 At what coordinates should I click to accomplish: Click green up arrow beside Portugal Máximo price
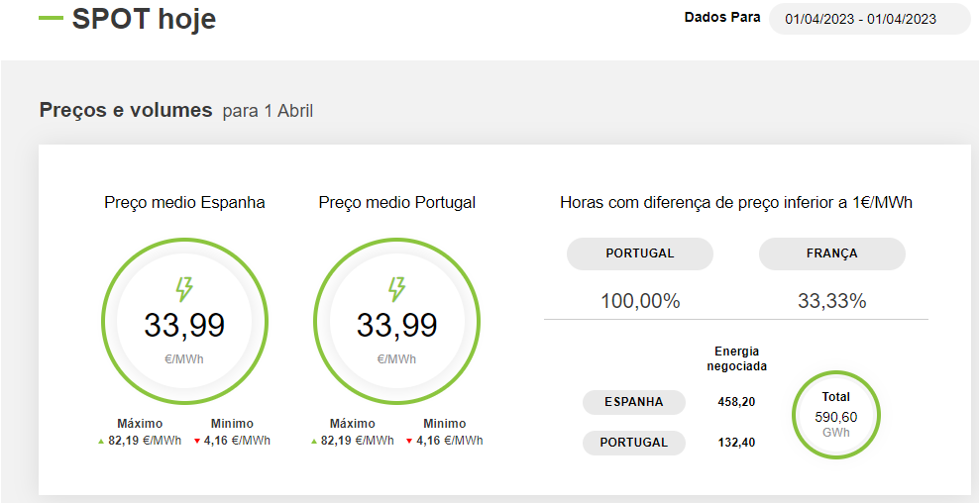314,442
